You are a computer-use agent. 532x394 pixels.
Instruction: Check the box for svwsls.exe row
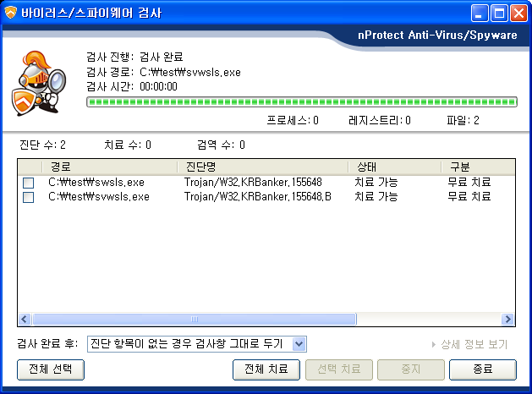point(28,197)
